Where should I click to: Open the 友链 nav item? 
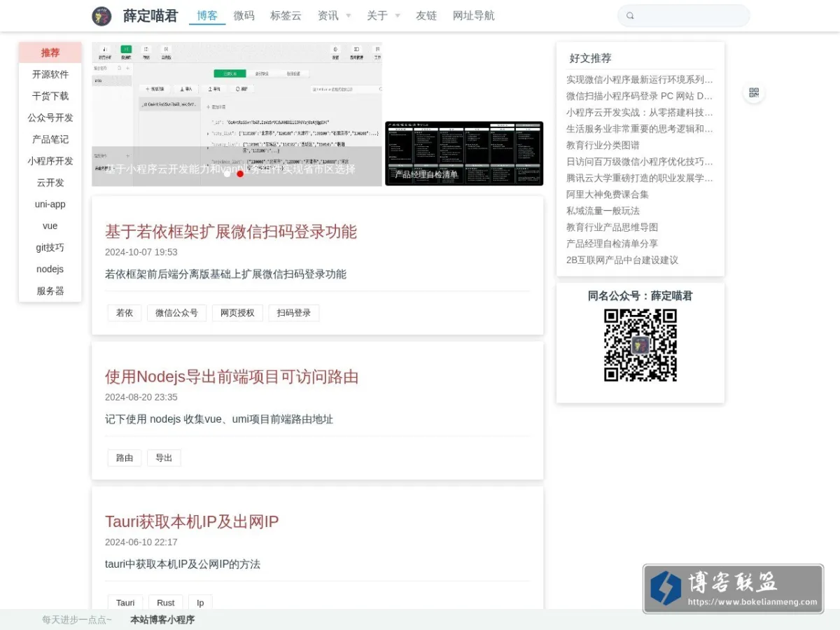pos(426,15)
